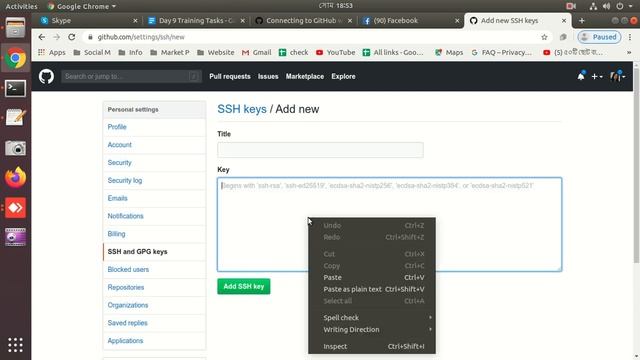
Task: Choose Paste as plain text
Action: 372,289
